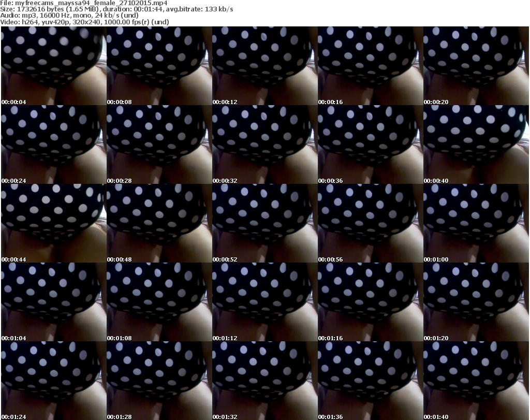530x420 pixels.
Task: Select the thumbnail stamped 00:00:04
Action: [54, 66]
